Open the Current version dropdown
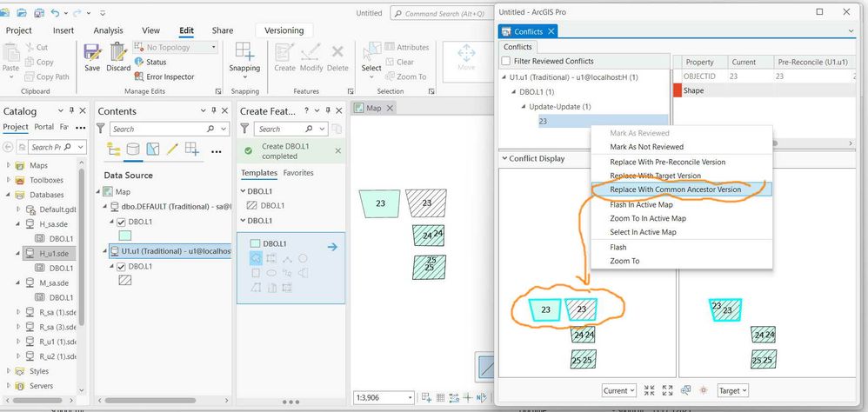This screenshot has height=412, width=868. coord(619,390)
